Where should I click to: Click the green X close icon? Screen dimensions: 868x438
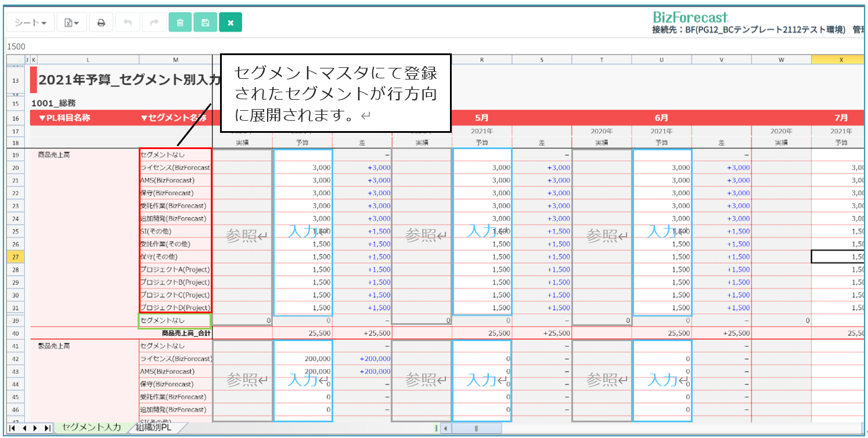click(230, 23)
